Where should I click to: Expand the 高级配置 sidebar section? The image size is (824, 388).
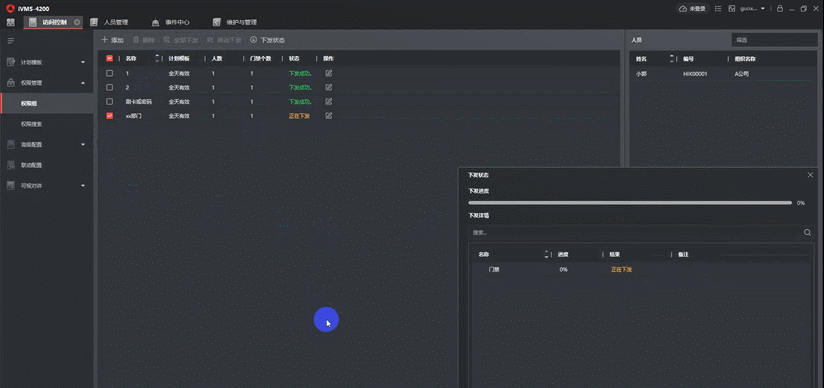[46, 144]
